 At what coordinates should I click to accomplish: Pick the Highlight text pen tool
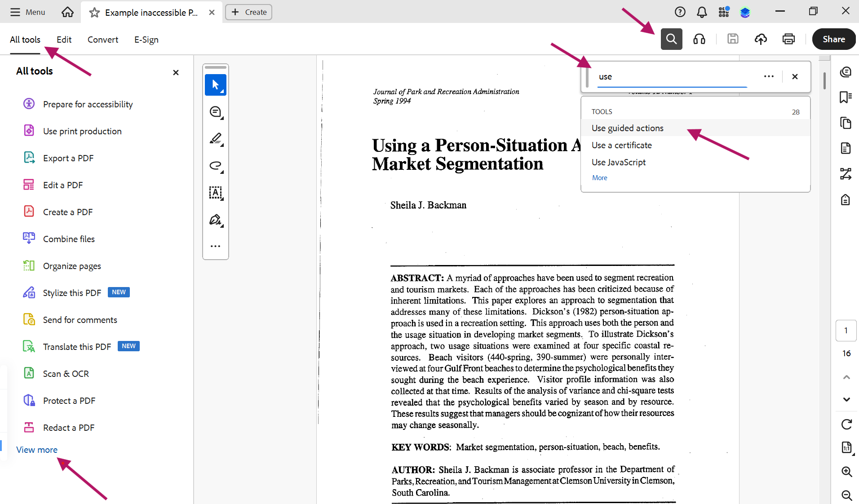click(216, 139)
